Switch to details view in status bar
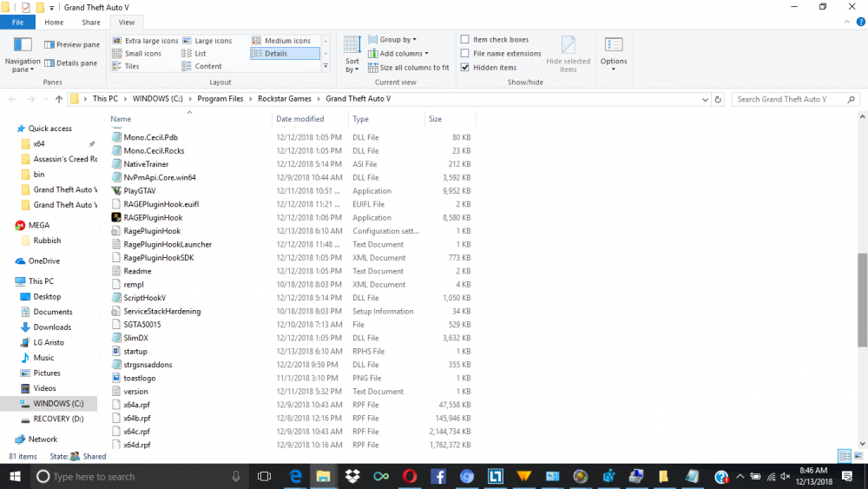Image resolution: width=868 pixels, height=489 pixels. point(845,456)
